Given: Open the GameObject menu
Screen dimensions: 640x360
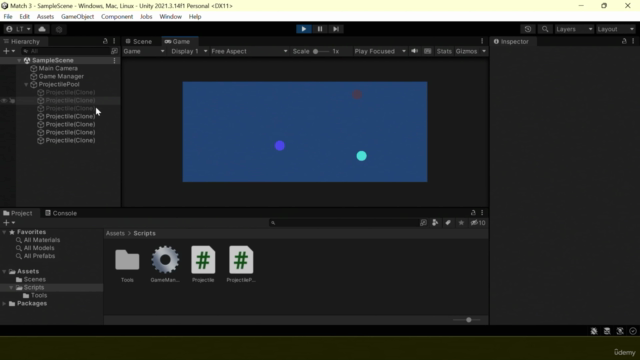Looking at the screenshot, I should [x=78, y=16].
